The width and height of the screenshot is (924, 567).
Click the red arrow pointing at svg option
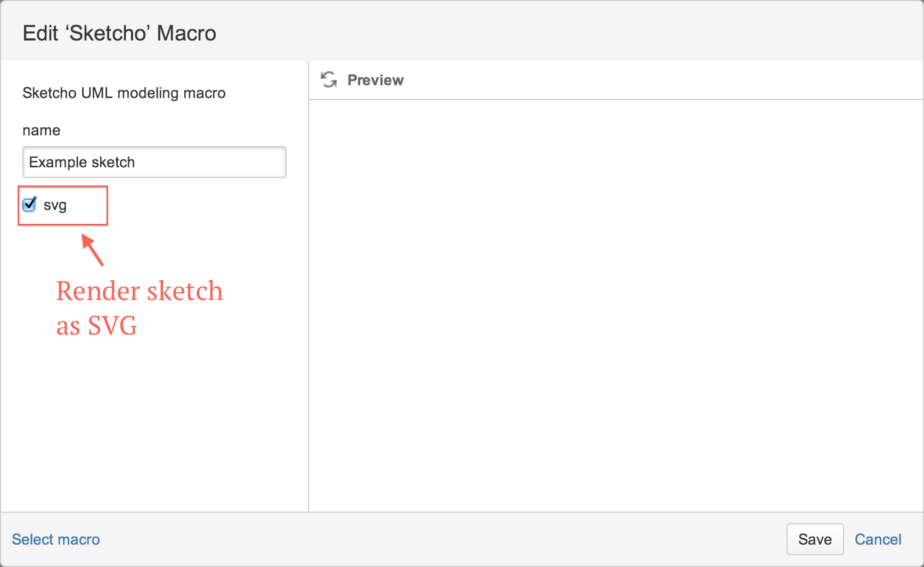[x=93, y=250]
